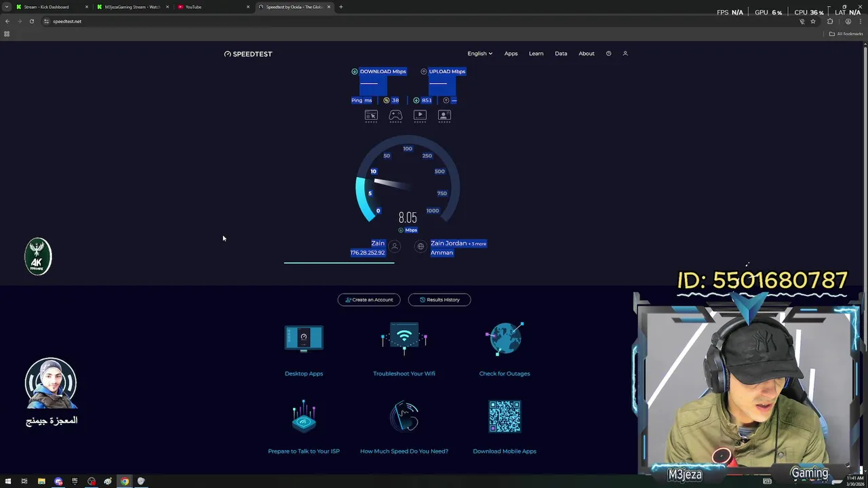Click the UPLOAD Mbps label
The image size is (868, 488).
click(x=447, y=71)
